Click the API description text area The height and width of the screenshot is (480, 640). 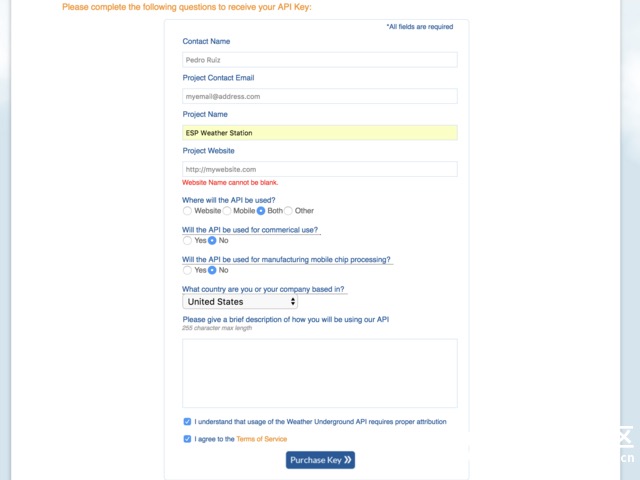coord(320,373)
